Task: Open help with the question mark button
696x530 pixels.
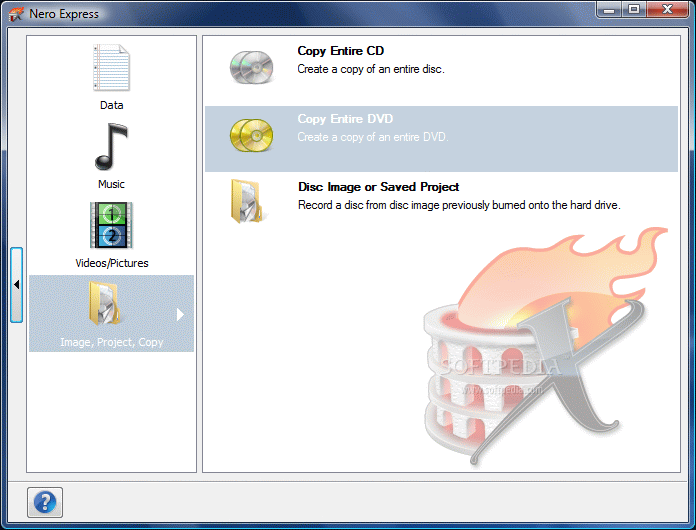Action: click(x=45, y=502)
